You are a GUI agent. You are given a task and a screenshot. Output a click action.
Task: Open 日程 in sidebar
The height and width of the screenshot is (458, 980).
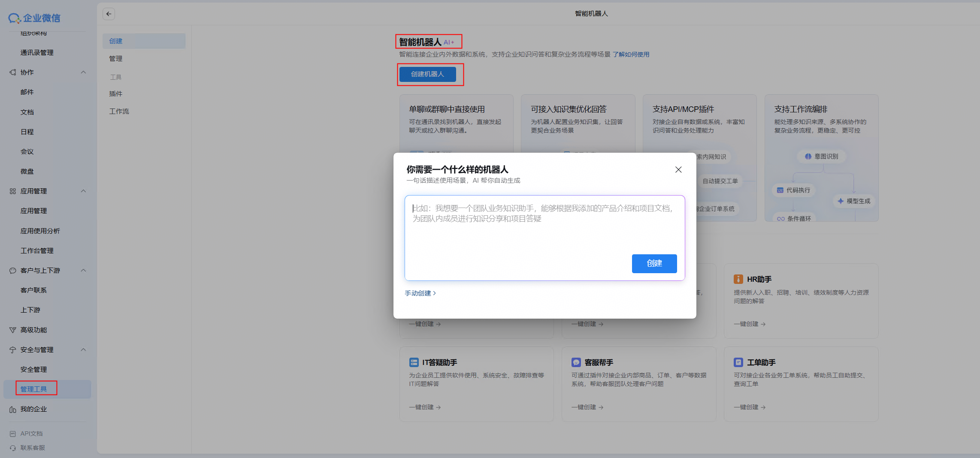(x=27, y=132)
